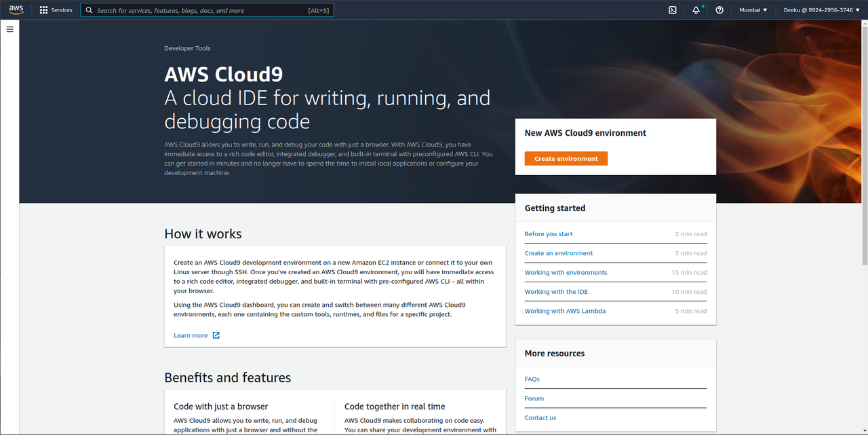
Task: Click the Developer Tools breadcrumb text
Action: coord(187,49)
